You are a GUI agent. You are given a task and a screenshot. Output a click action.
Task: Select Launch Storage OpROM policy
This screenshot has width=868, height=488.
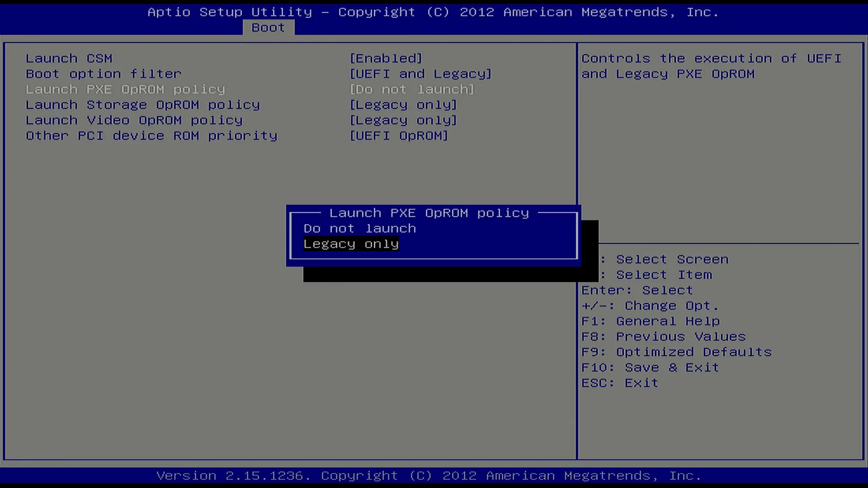[142, 105]
